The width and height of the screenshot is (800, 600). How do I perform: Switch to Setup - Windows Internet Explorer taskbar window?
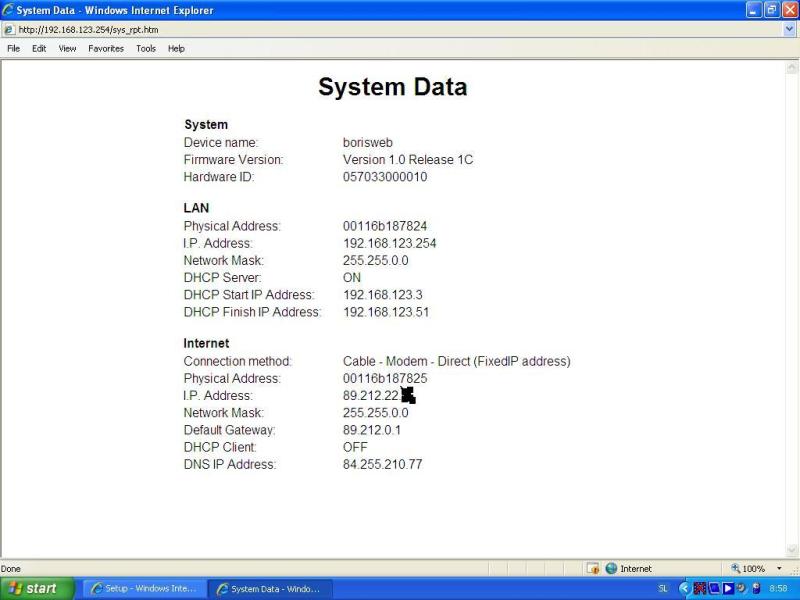point(144,589)
